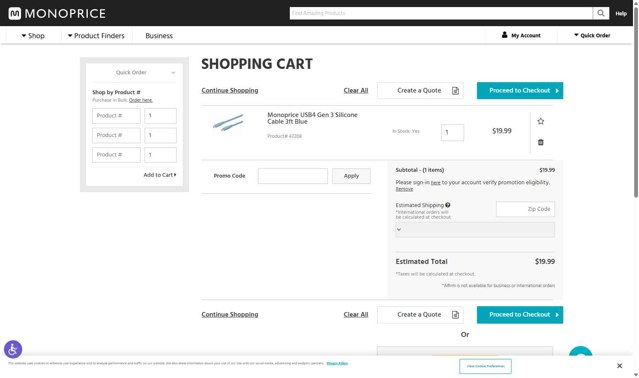Expand the Quick Order menu in header

click(592, 35)
